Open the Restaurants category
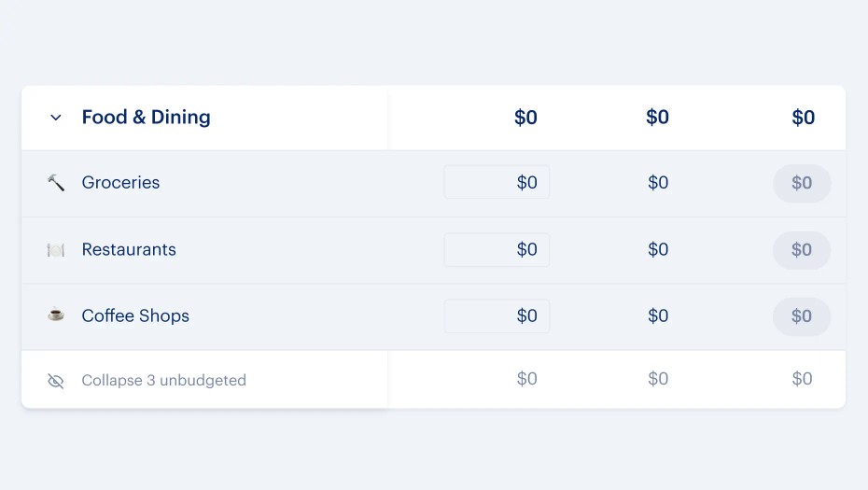 129,250
